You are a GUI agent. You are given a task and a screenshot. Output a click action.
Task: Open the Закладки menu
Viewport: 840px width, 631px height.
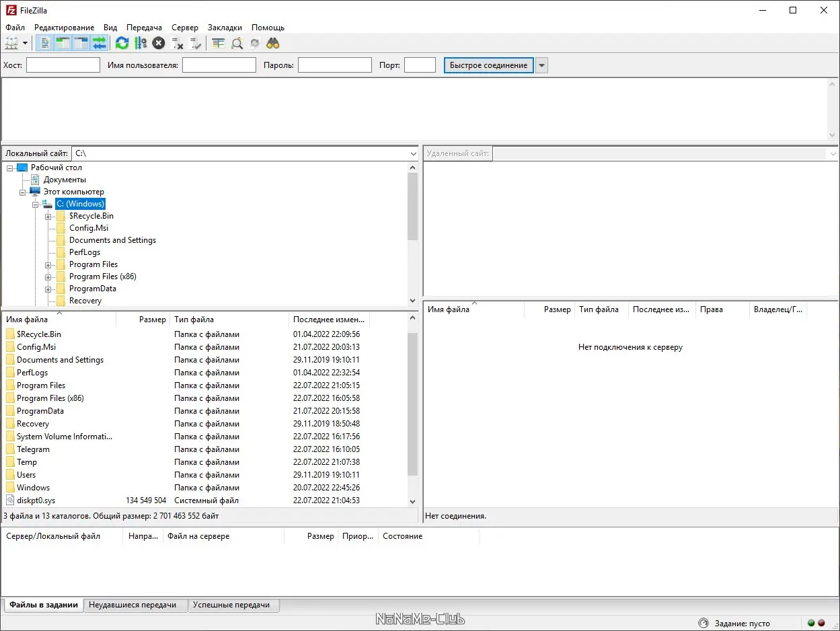[x=225, y=28]
